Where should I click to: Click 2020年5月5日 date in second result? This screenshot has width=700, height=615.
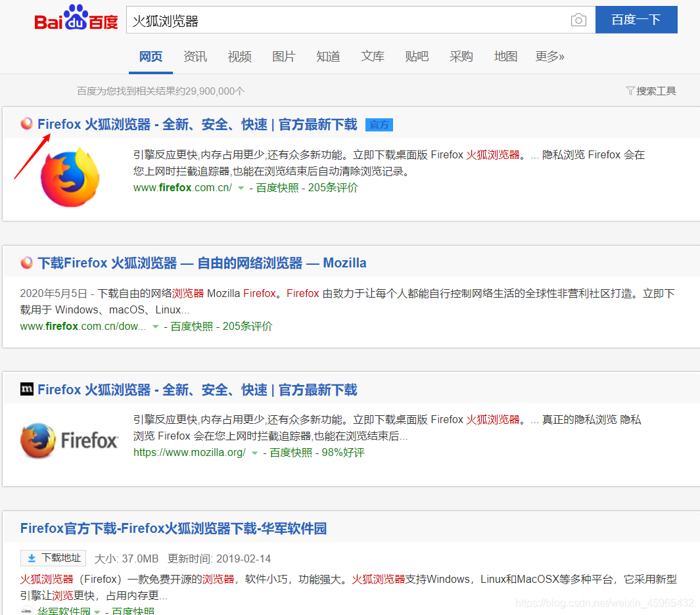[x=54, y=294]
